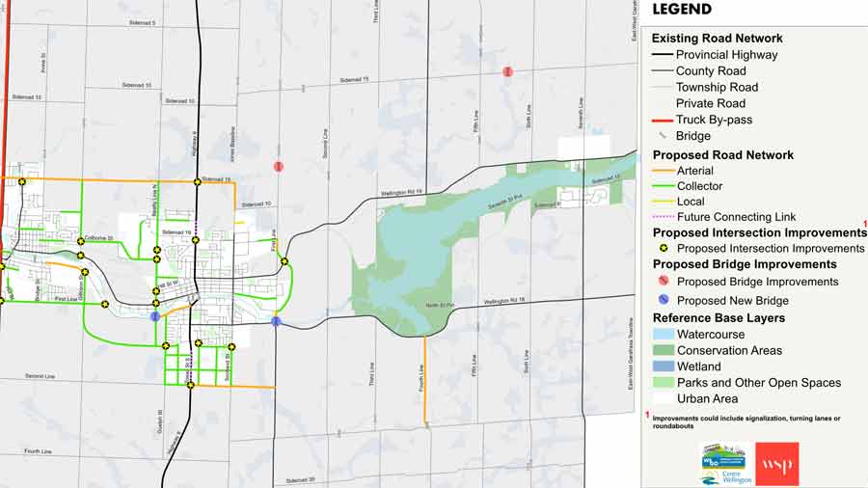The image size is (868, 488).
Task: Click the Colborne St map label
Action: pos(99,238)
